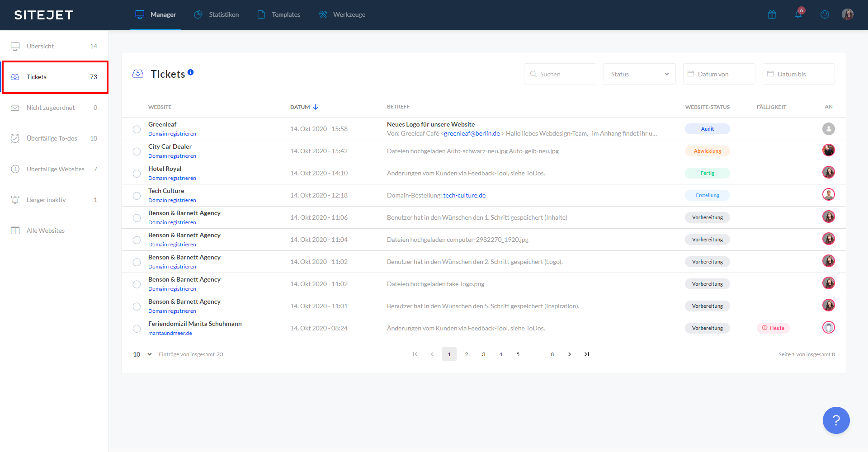Viewport: 868px width, 452px height.
Task: Click assignee avatar for Greenleaf ticket
Action: (x=829, y=129)
